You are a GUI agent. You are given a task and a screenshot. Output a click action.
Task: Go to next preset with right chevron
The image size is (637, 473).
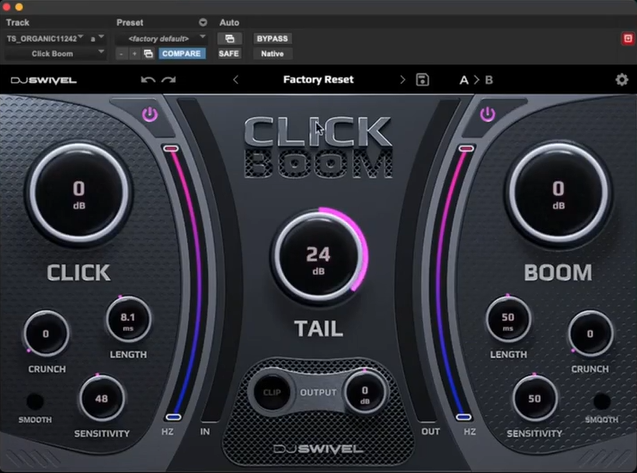[x=402, y=80]
